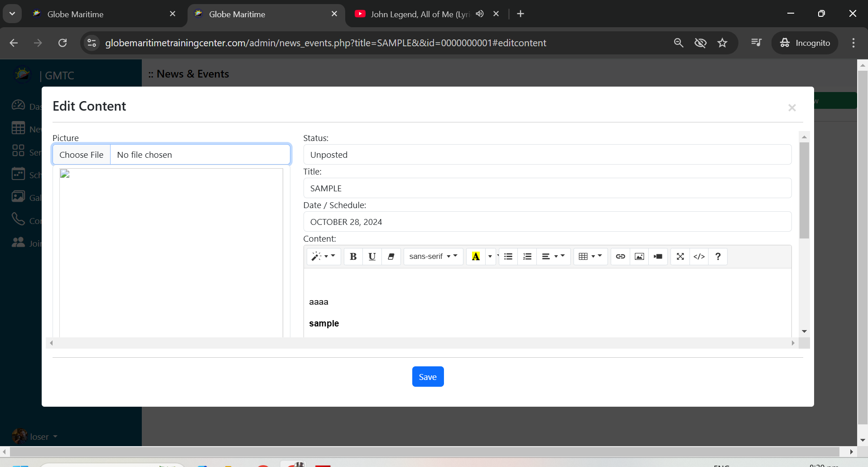This screenshot has width=868, height=467.
Task: Apply the yellow highlight text color
Action: [x=476, y=257]
